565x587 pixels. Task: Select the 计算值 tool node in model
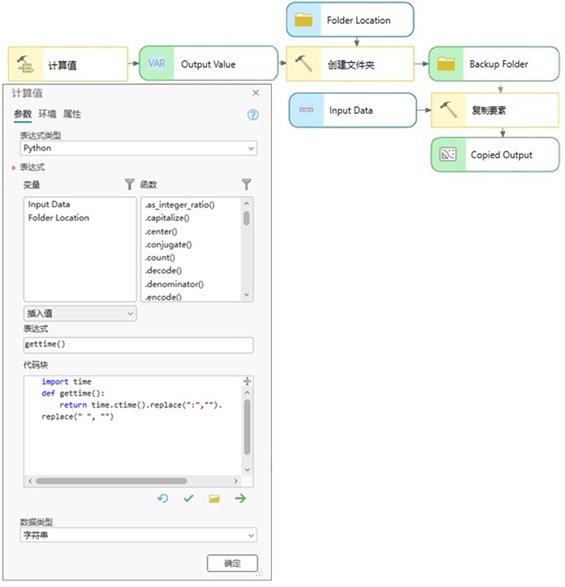pos(68,64)
